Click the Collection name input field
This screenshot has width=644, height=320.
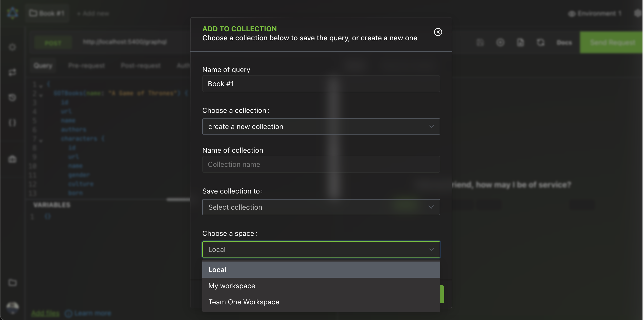[x=321, y=164]
